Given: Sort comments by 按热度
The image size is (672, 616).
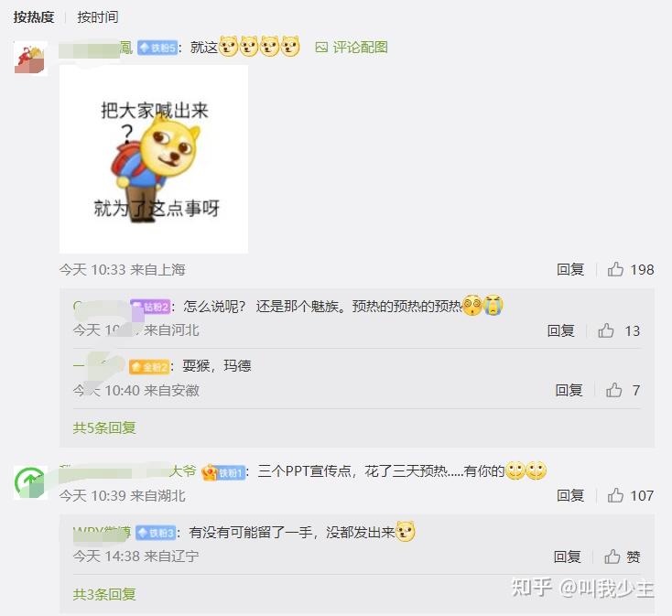Looking at the screenshot, I should 34,17.
